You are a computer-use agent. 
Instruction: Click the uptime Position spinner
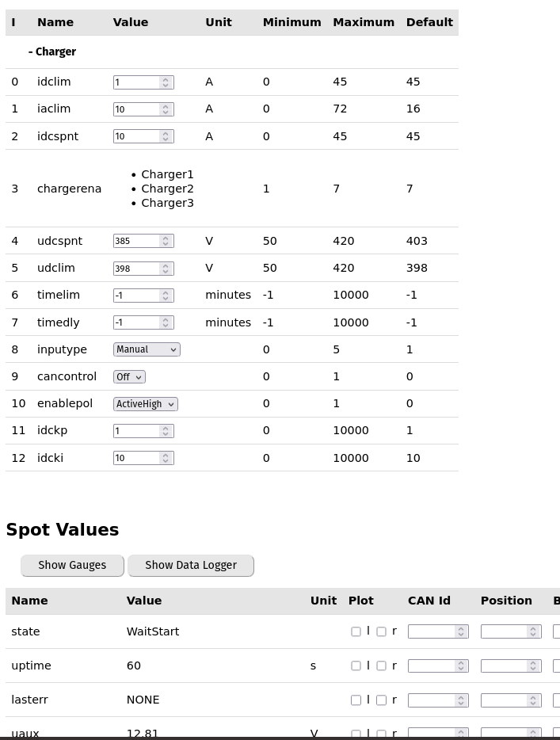coord(533,666)
